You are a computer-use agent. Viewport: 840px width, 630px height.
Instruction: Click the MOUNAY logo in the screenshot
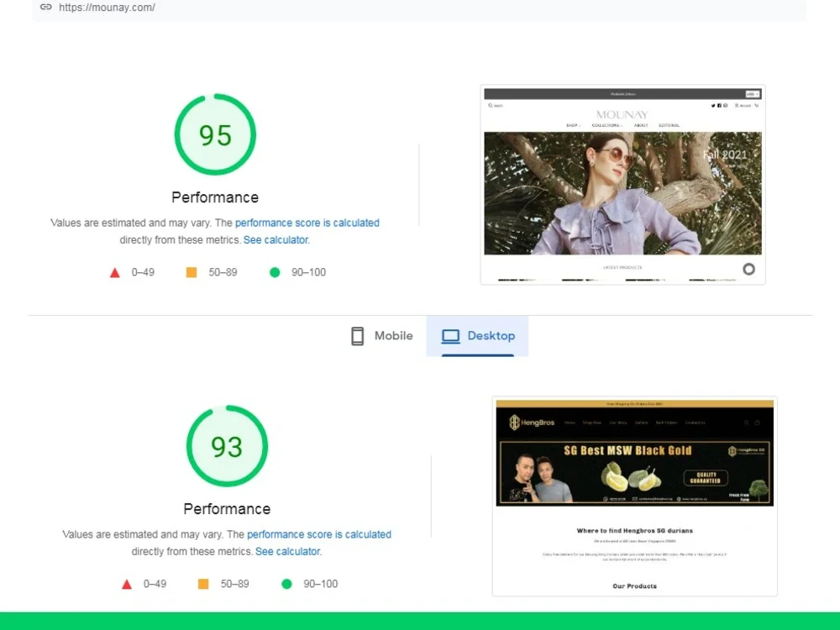pyautogui.click(x=622, y=114)
